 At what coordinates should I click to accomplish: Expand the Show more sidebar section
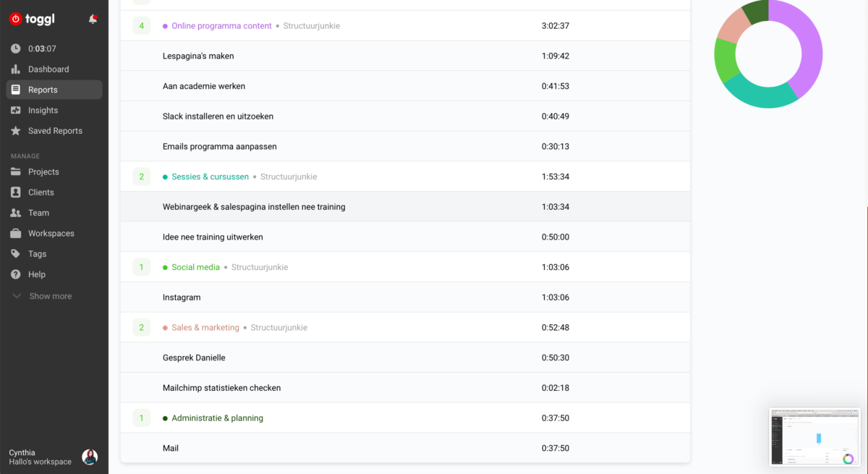(x=43, y=296)
